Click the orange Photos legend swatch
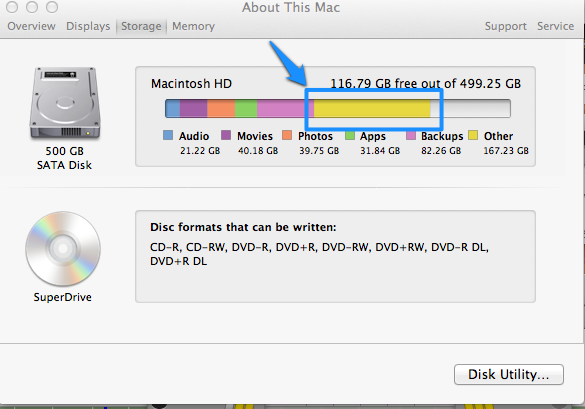This screenshot has height=409, width=585. pyautogui.click(x=287, y=135)
